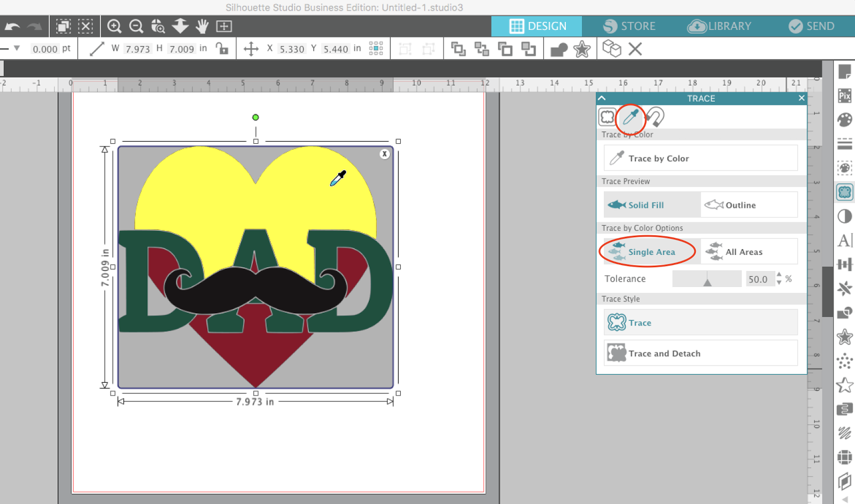Click the star Offset icon in toolbar

click(x=582, y=49)
